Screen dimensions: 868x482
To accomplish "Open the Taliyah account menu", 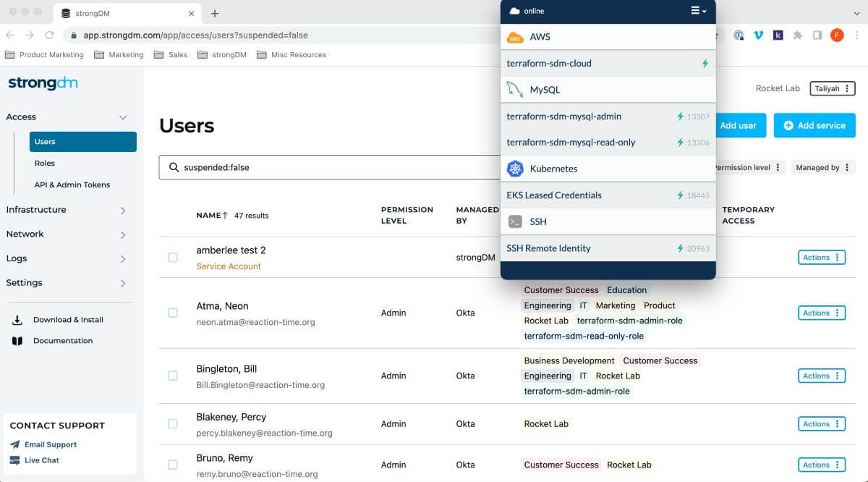I will pyautogui.click(x=832, y=88).
